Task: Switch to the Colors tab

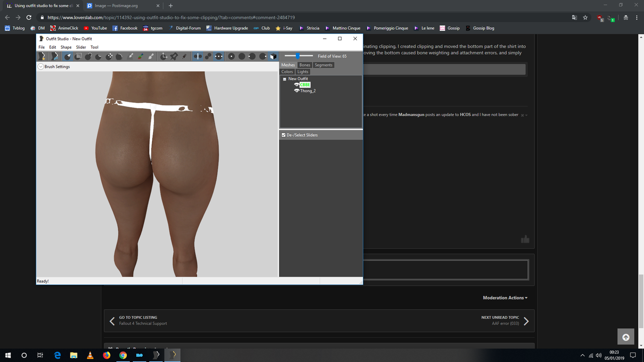Action: point(287,71)
